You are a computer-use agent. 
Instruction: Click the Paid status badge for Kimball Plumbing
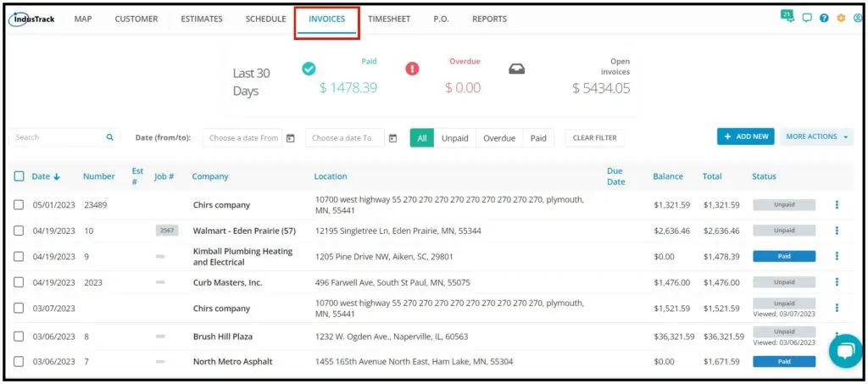[x=784, y=256]
